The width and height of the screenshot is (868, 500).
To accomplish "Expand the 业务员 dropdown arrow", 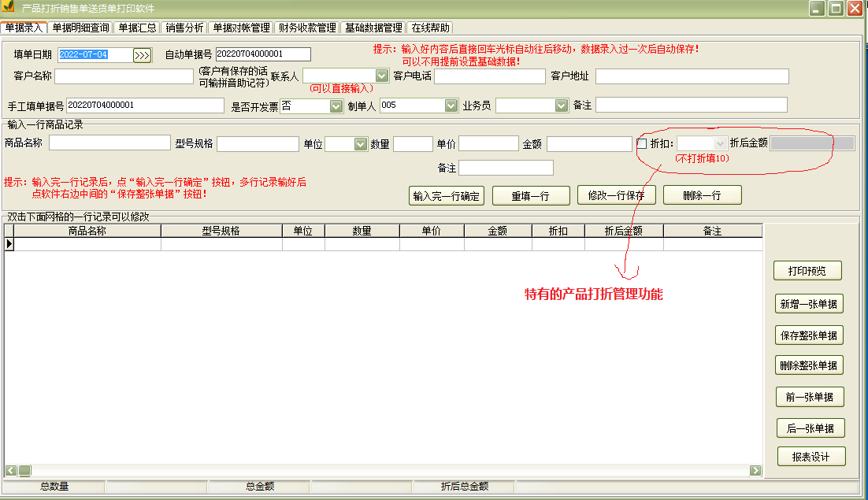I will tap(562, 105).
